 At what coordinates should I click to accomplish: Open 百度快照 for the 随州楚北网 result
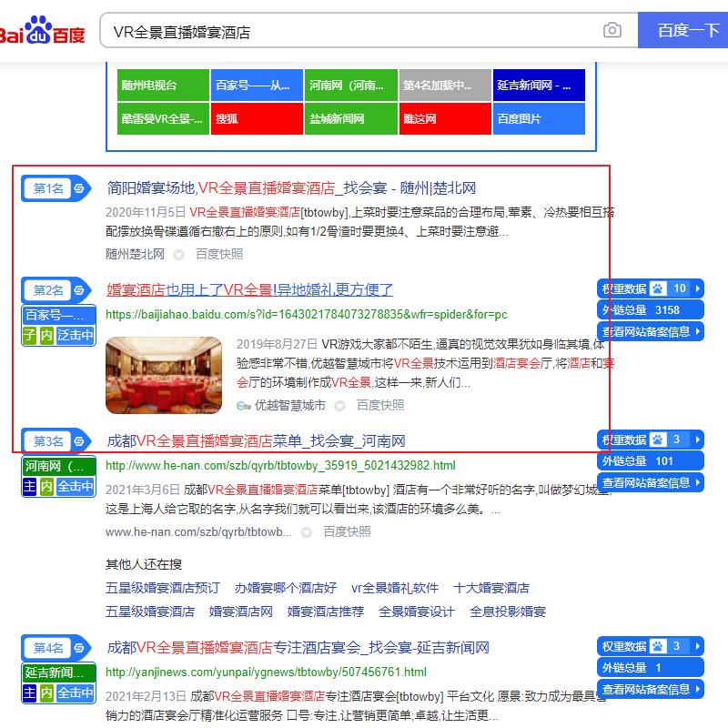coord(219,254)
